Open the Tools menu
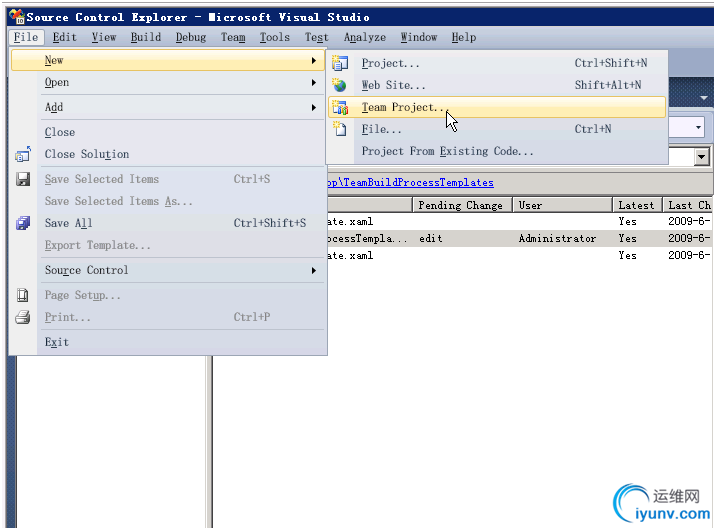 point(274,37)
